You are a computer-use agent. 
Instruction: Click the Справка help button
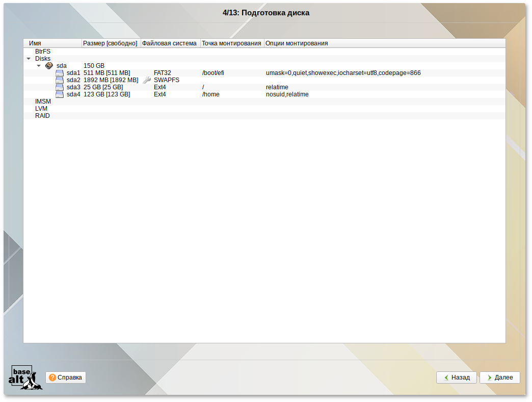[66, 378]
